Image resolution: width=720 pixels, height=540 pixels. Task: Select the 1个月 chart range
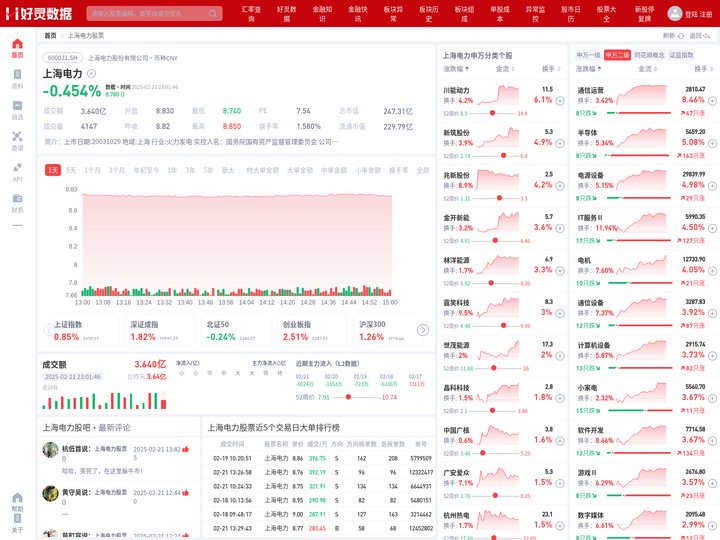tap(92, 170)
